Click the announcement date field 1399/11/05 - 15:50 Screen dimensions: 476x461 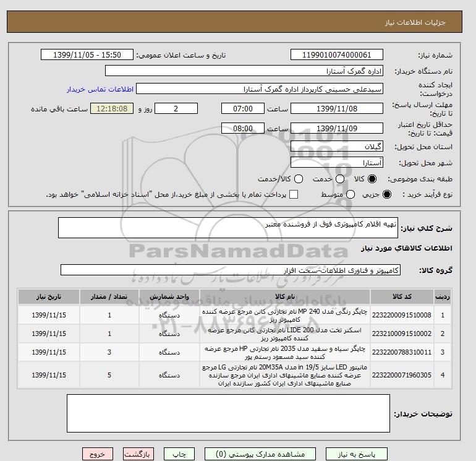click(87, 54)
